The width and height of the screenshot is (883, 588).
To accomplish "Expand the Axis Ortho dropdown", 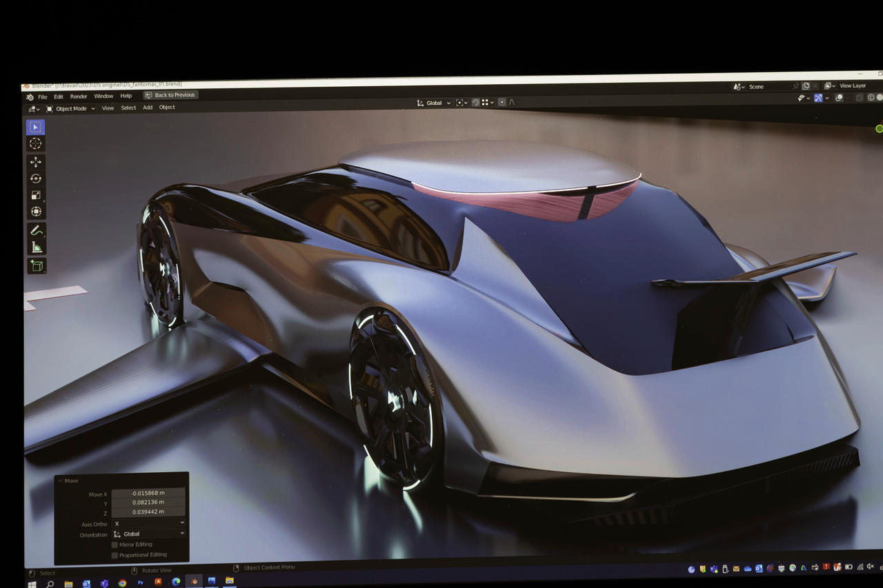I will 148,523.
